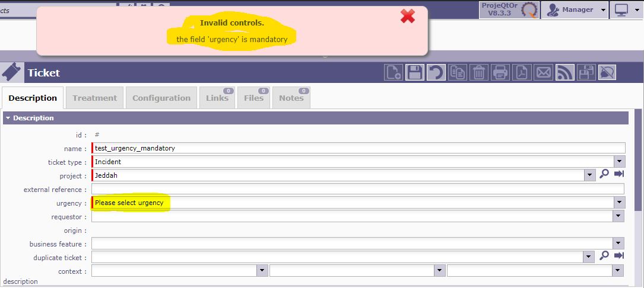644x288 pixels.
Task: Open the requestor dropdown arrow
Action: (x=618, y=216)
